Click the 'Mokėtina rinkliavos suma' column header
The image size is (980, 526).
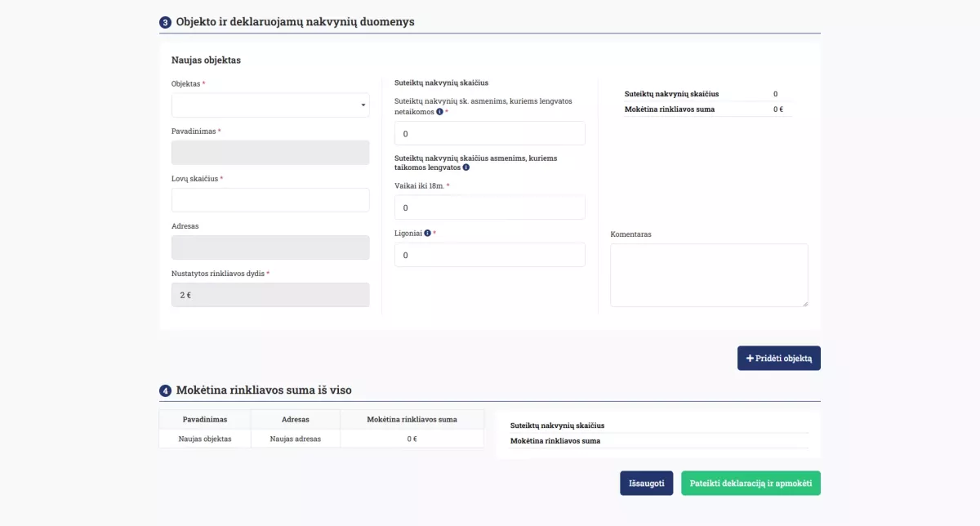point(412,420)
